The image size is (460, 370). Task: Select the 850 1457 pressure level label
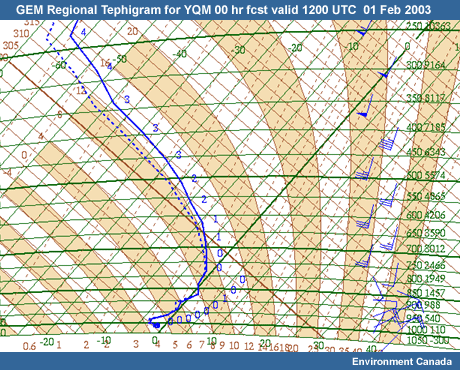click(426, 293)
